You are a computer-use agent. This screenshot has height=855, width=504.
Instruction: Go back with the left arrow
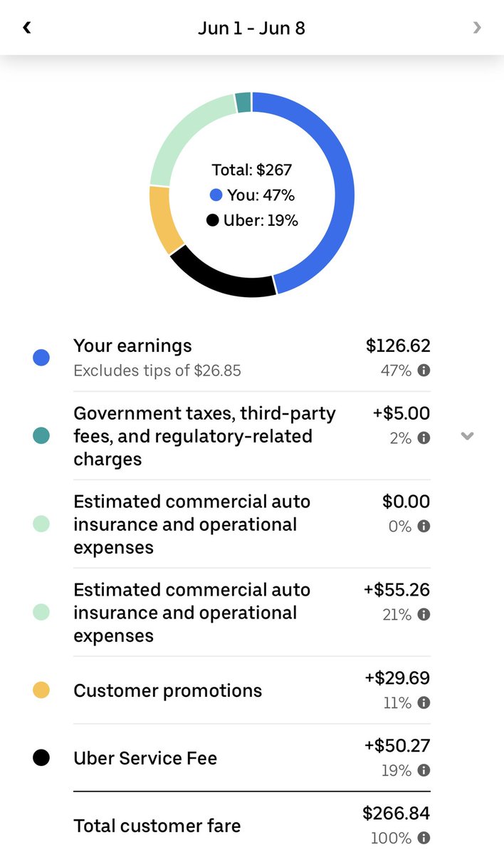(x=26, y=28)
